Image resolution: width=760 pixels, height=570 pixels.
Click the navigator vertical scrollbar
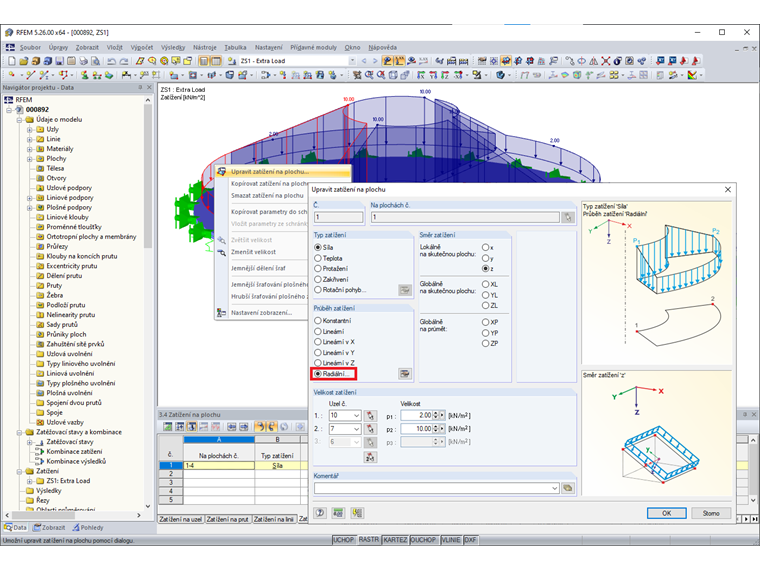148,303
